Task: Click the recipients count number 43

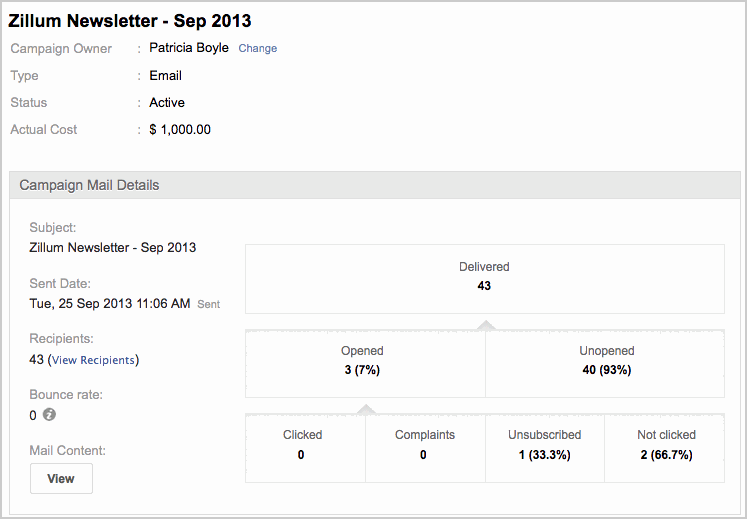Action: point(37,360)
